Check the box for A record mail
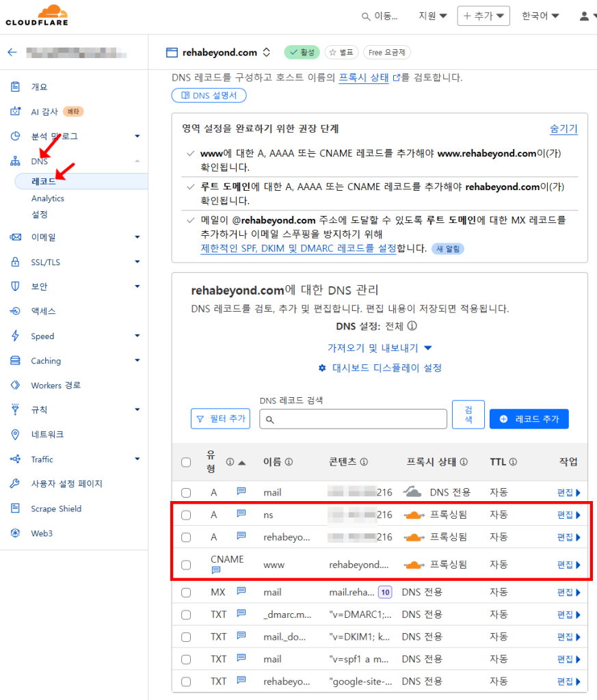The width and height of the screenshot is (597, 700). pos(186,493)
